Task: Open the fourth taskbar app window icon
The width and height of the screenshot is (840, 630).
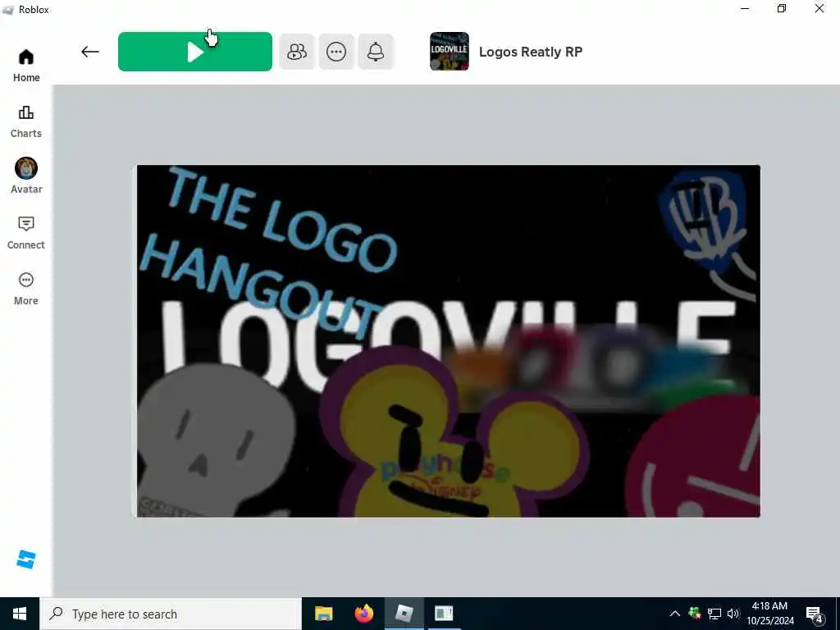Action: click(444, 614)
